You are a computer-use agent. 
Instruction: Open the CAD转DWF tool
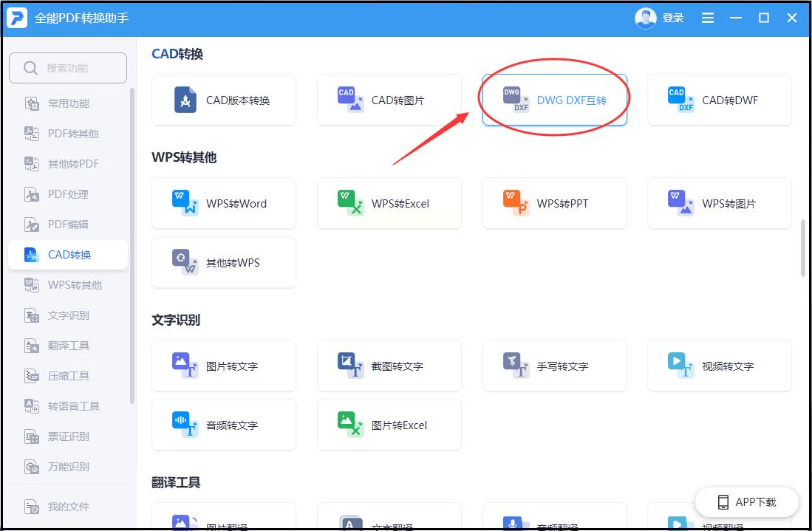pyautogui.click(x=681, y=100)
